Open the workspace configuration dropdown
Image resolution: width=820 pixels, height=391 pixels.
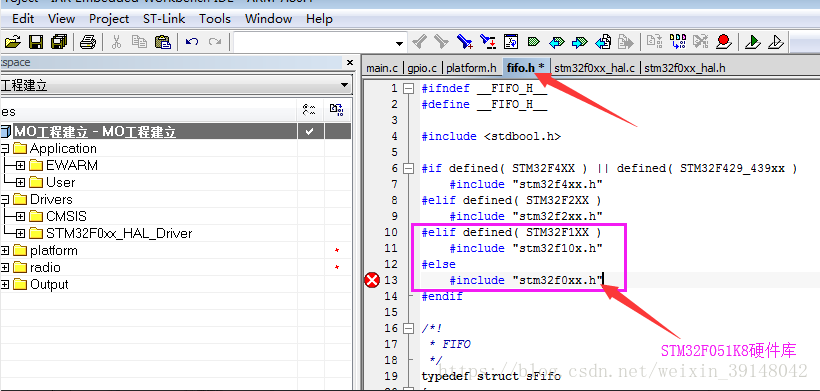pyautogui.click(x=344, y=85)
